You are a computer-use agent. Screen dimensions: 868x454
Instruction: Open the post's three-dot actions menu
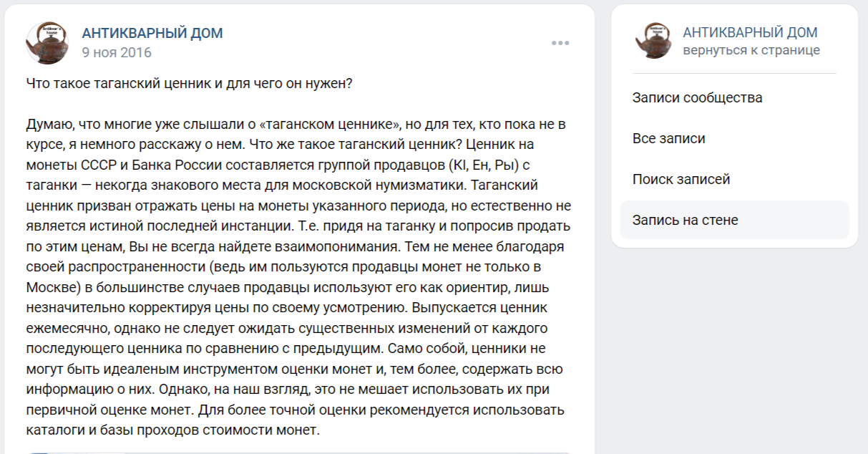pyautogui.click(x=560, y=43)
